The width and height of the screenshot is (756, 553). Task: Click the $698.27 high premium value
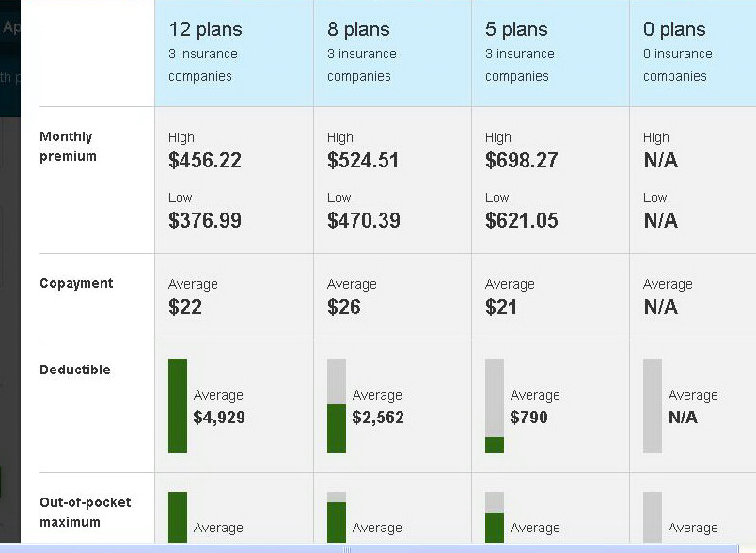521,160
